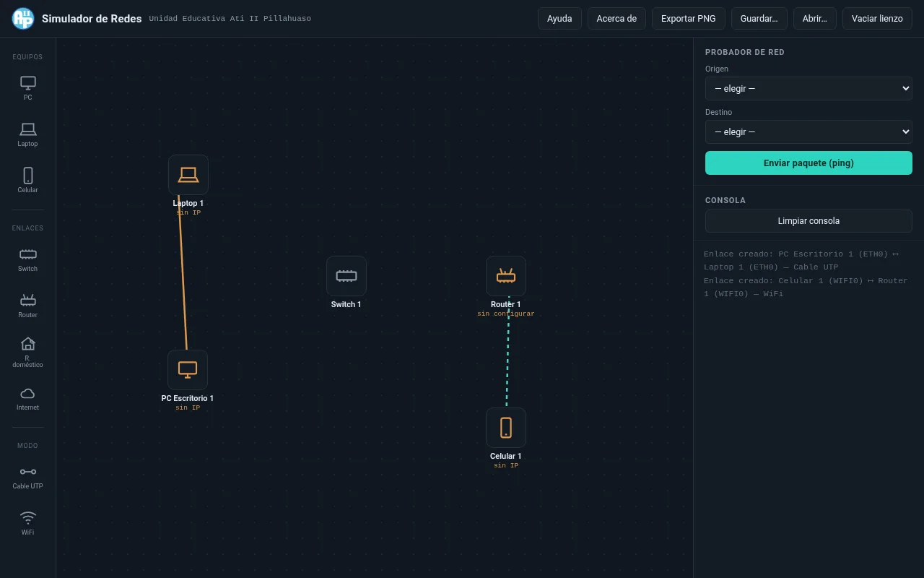
Task: Click the Abrir… button
Action: (814, 19)
